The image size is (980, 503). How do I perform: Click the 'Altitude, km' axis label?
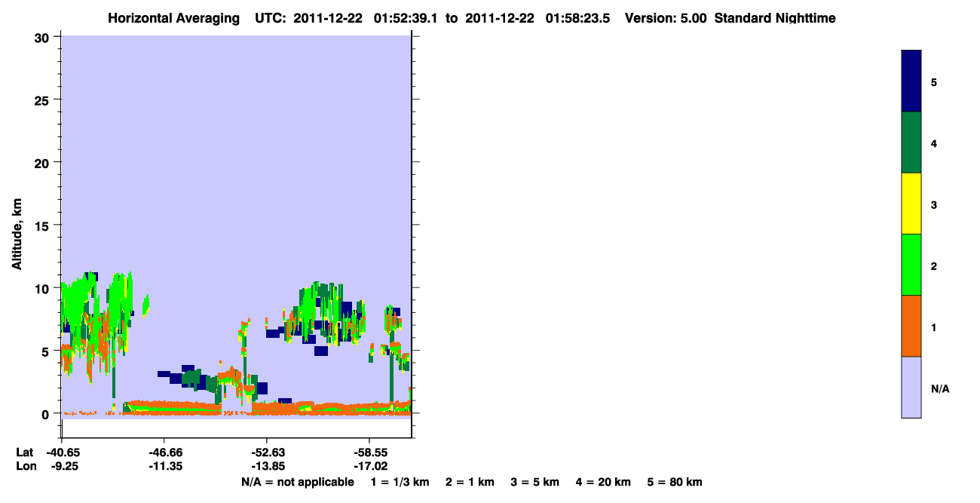pos(17,236)
